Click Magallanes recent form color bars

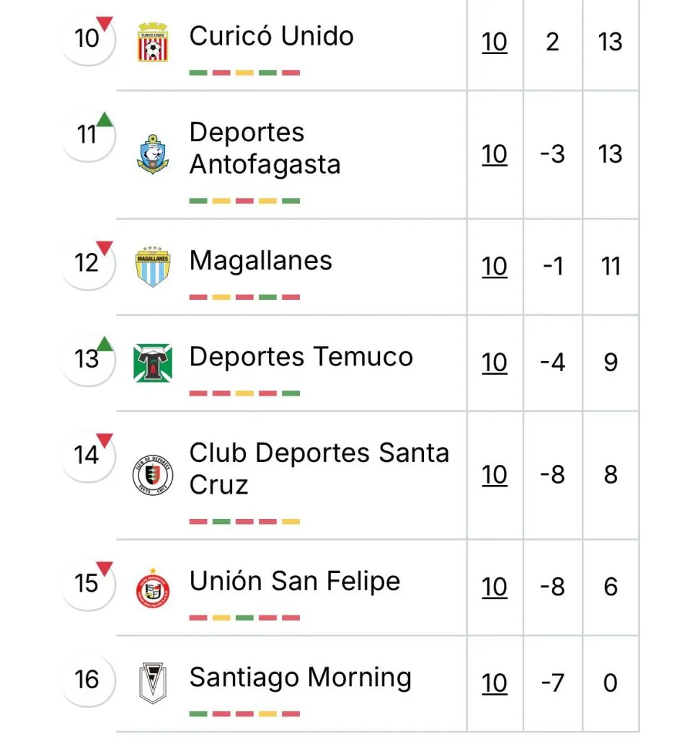point(244,297)
